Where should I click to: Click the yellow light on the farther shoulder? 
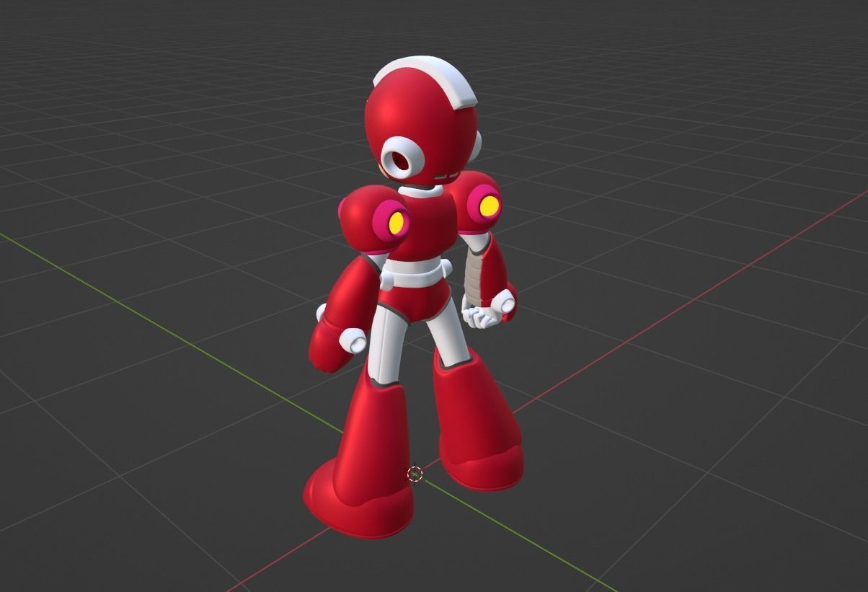(x=490, y=206)
